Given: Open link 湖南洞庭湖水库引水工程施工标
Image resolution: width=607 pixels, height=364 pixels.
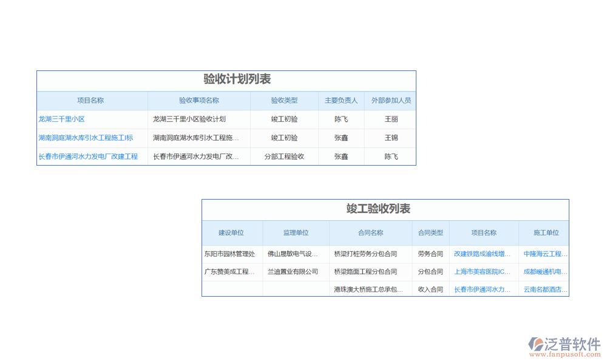Looking at the screenshot, I should (x=85, y=138).
